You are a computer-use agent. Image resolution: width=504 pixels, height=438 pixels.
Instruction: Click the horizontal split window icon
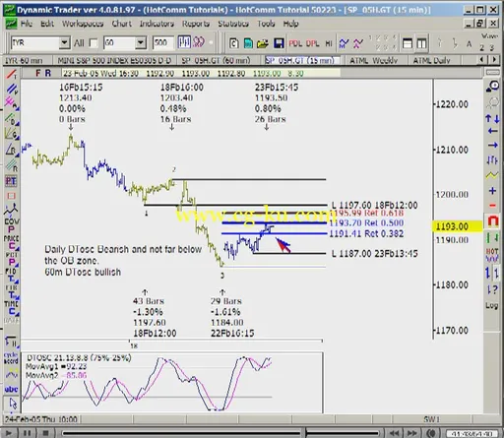coord(408,43)
